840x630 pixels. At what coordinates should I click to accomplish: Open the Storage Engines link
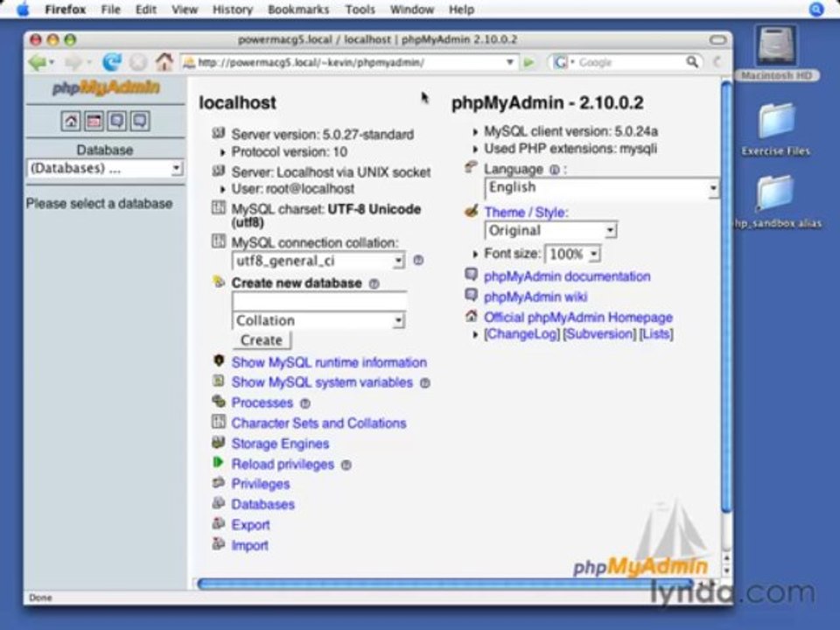pyautogui.click(x=280, y=444)
